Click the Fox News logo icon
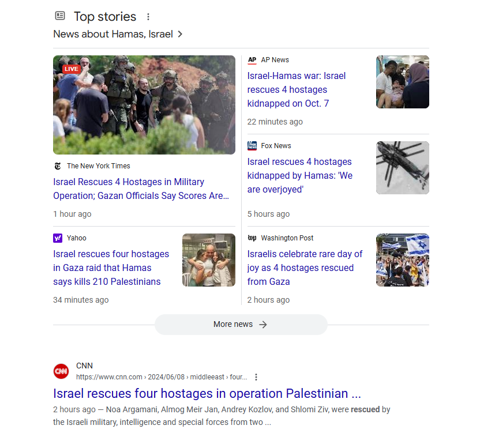This screenshot has height=448, width=480. (252, 146)
